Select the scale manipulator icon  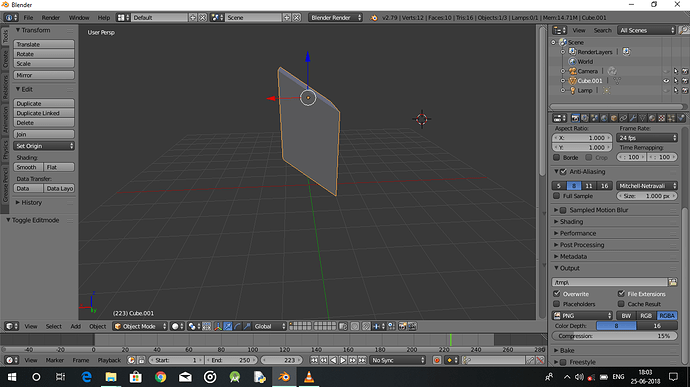[x=247, y=326]
